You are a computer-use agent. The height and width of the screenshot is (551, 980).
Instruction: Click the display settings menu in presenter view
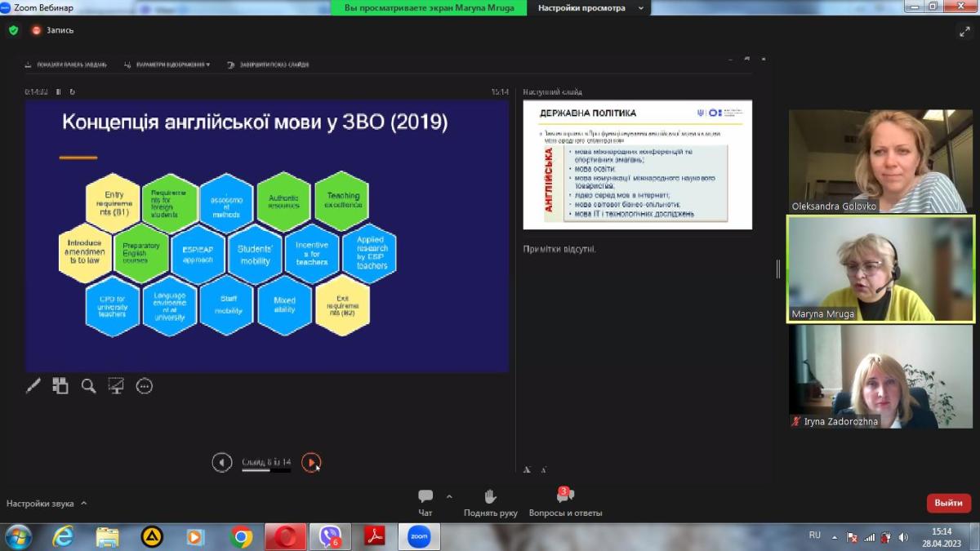click(x=167, y=64)
